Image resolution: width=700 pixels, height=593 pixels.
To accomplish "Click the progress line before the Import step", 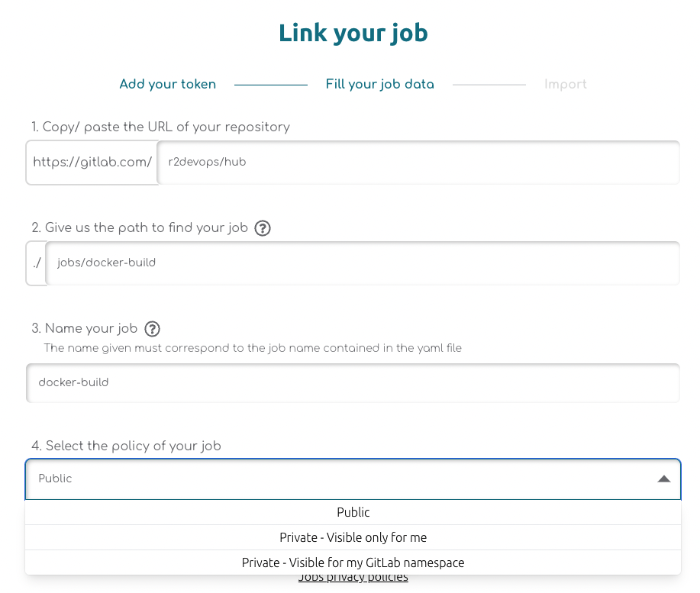I will pyautogui.click(x=489, y=84).
